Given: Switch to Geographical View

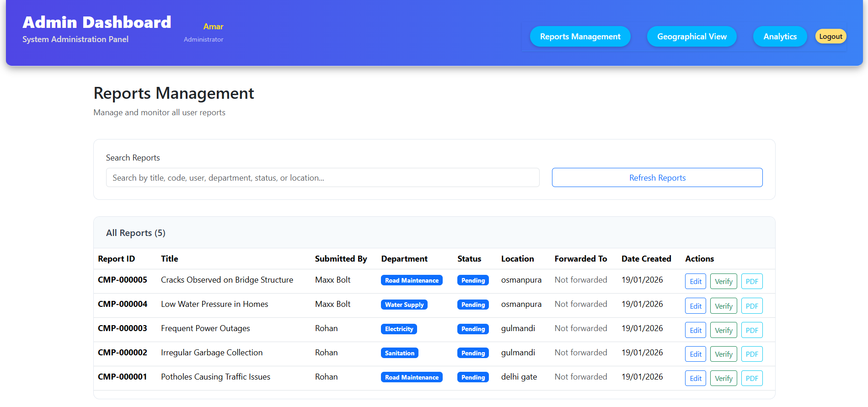Looking at the screenshot, I should click(691, 37).
